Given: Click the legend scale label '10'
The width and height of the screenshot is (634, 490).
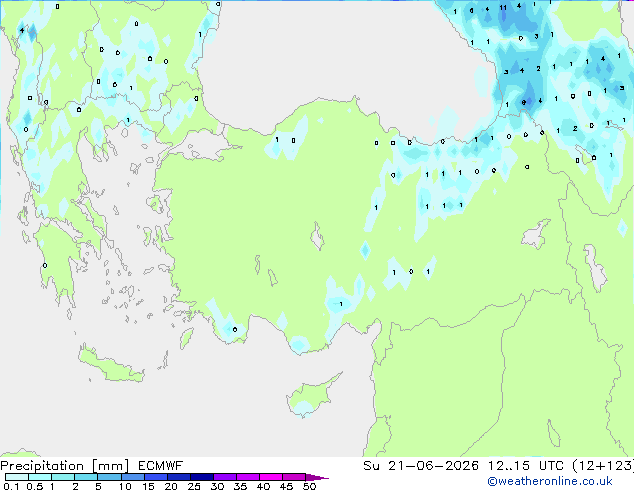Looking at the screenshot, I should [x=125, y=486].
